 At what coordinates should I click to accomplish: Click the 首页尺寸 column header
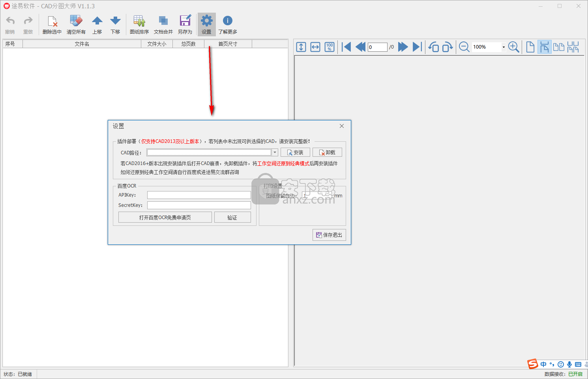228,44
